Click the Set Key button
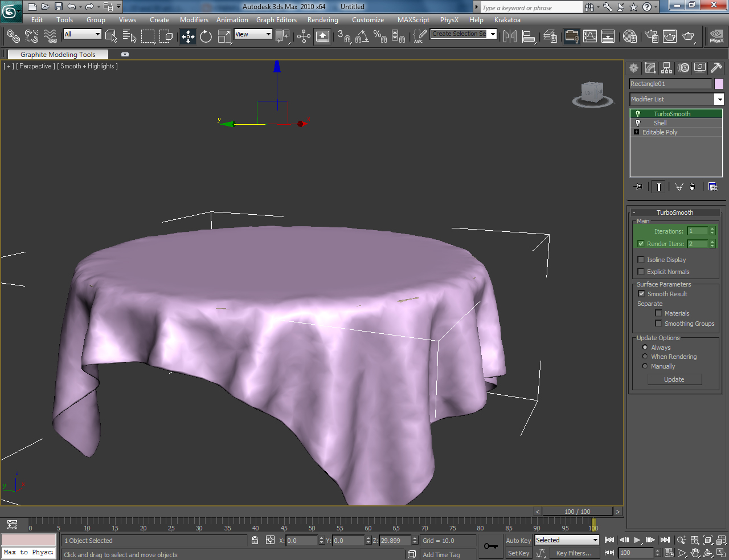 [x=518, y=553]
